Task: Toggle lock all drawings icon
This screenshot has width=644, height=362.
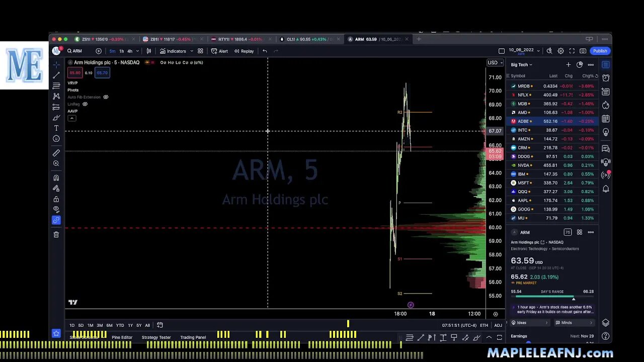Action: (x=56, y=199)
